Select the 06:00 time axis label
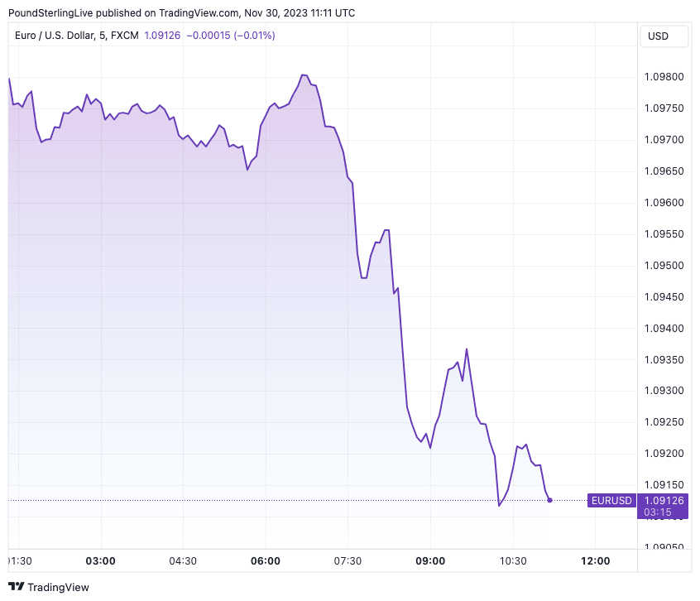 click(x=265, y=561)
